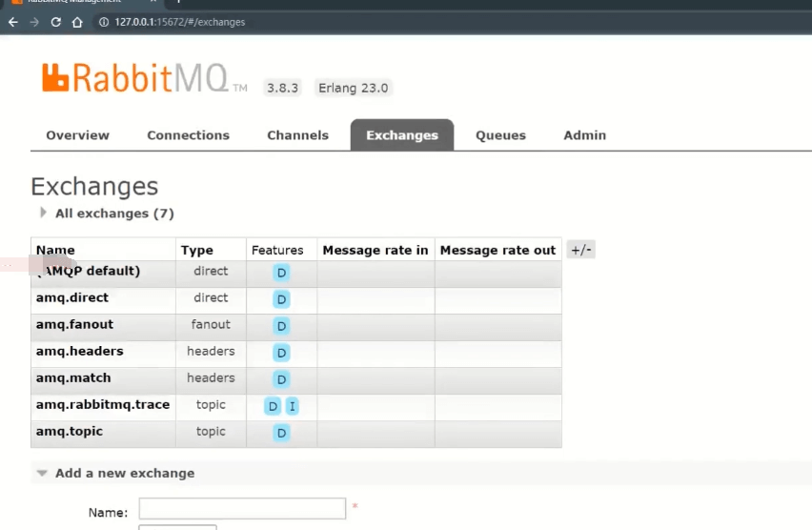The height and width of the screenshot is (530, 812).
Task: Click the D feature badge for amq.topic
Action: pos(281,433)
